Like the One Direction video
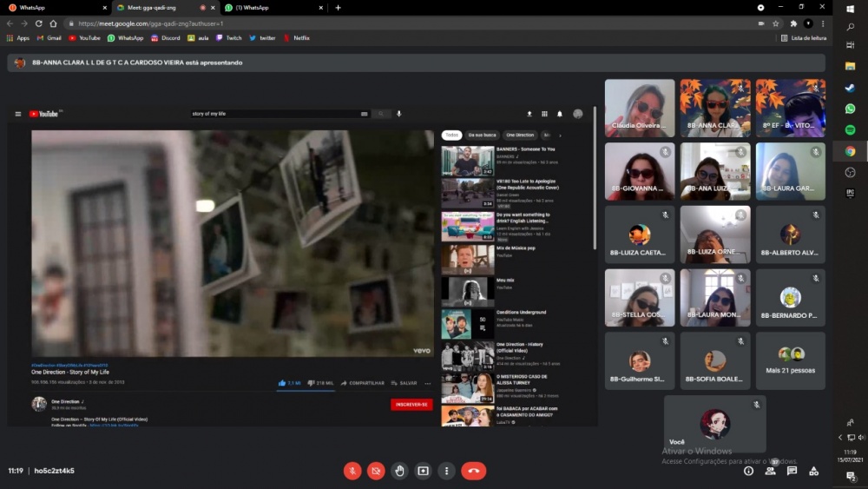Image resolution: width=868 pixels, height=489 pixels. coord(290,383)
